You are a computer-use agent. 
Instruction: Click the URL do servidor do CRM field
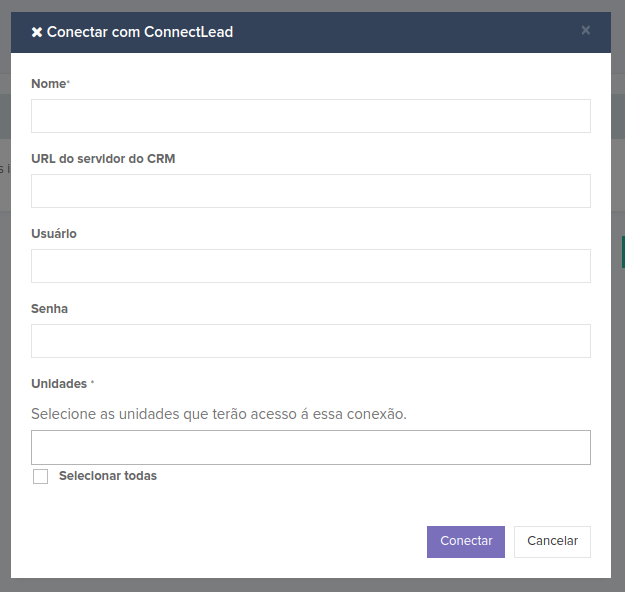(311, 191)
